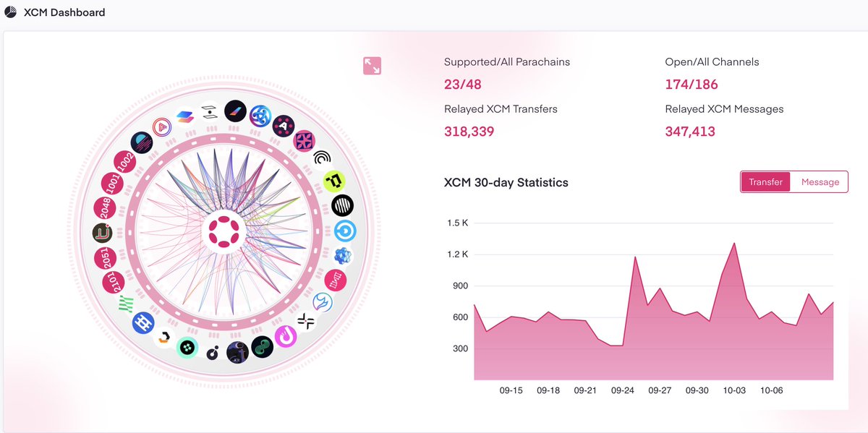The height and width of the screenshot is (433, 868).
Task: Select the dark parachain icon with letter A and dots
Action: (x=284, y=125)
